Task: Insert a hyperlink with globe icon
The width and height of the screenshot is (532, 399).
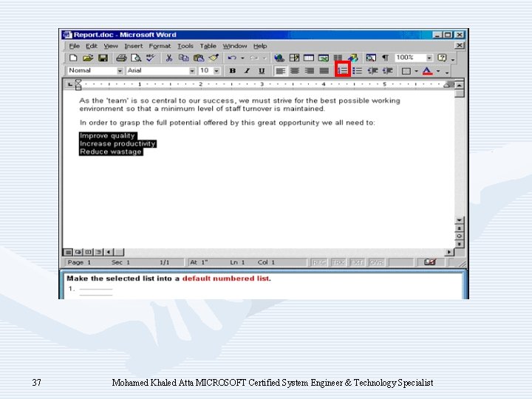Action: point(279,58)
